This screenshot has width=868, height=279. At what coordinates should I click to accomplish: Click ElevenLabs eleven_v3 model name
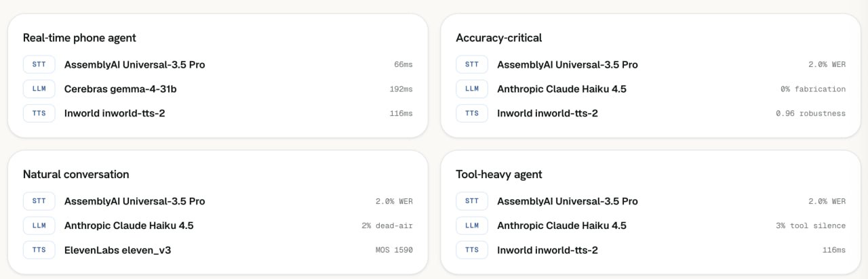(117, 251)
